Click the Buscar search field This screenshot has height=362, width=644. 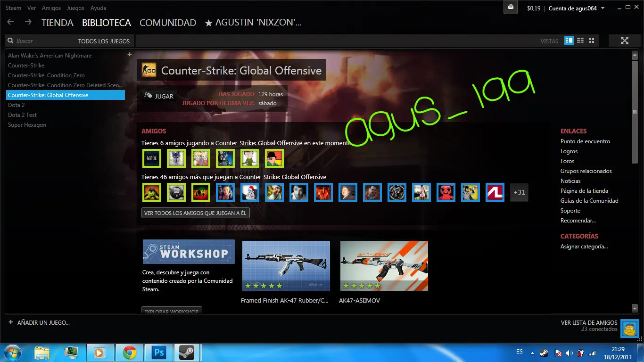pos(40,41)
